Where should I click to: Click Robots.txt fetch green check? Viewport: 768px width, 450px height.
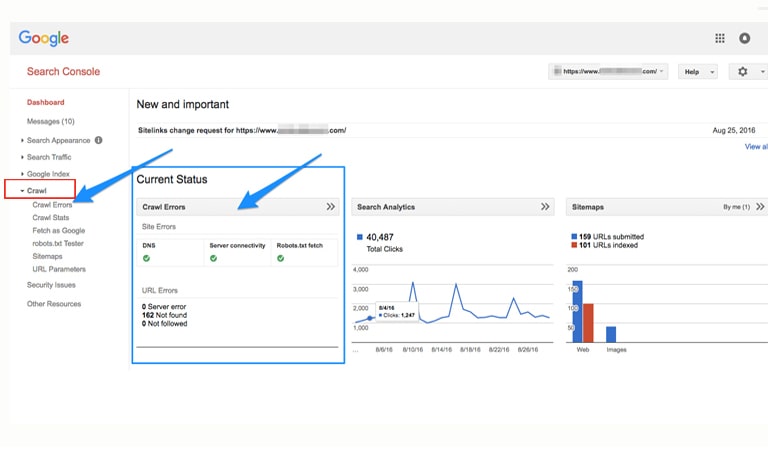point(281,258)
